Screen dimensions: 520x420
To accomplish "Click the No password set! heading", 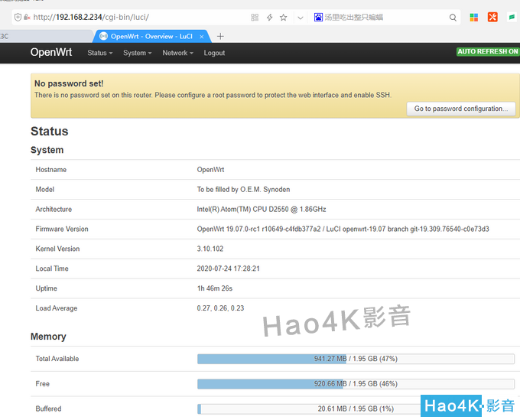I will (x=69, y=83).
